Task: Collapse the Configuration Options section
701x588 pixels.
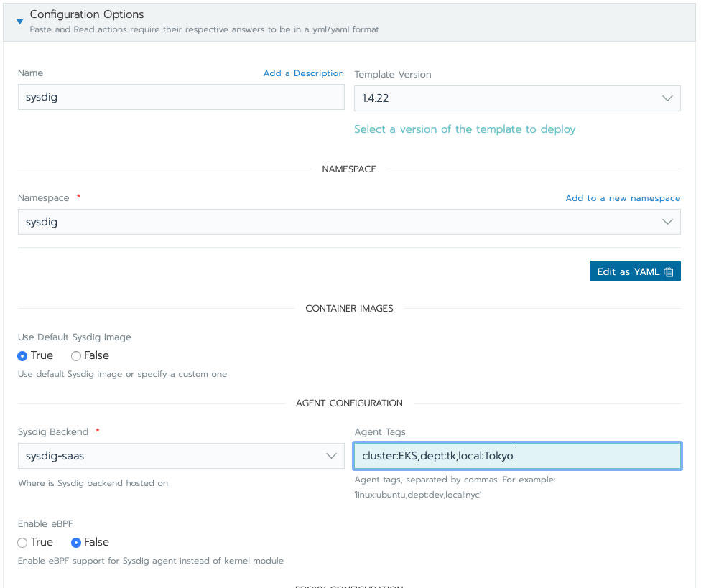Action: [x=19, y=21]
